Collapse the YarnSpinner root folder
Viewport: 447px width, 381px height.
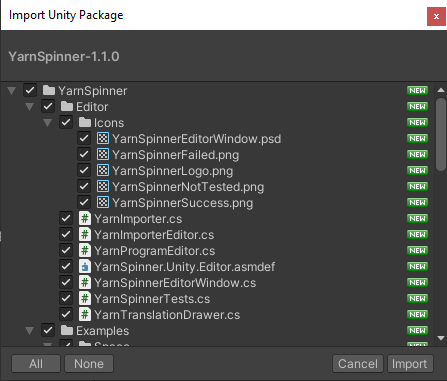(12, 91)
